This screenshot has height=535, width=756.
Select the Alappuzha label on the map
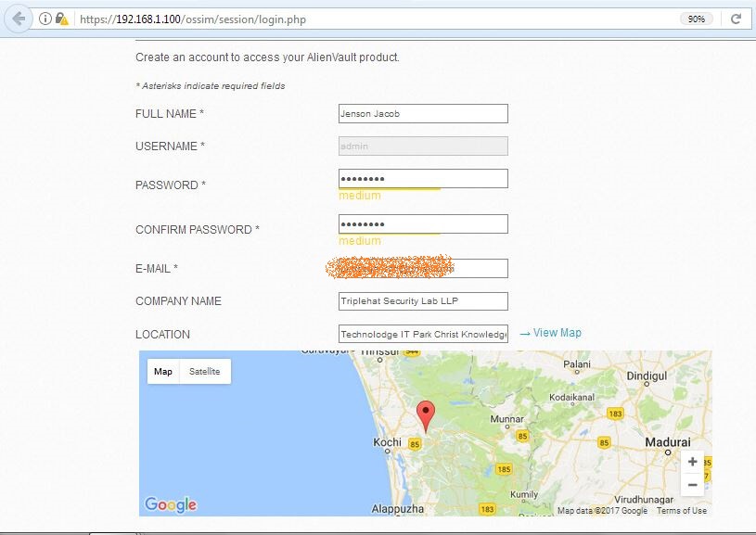point(398,509)
